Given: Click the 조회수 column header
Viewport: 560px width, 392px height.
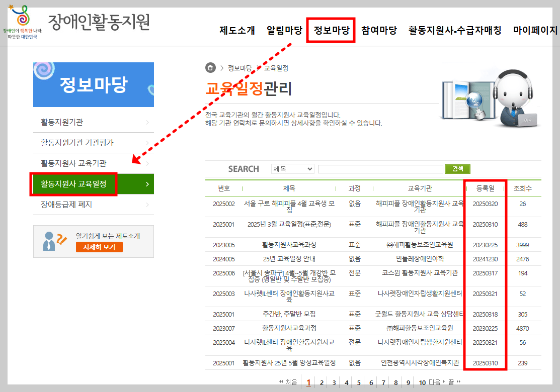Looking at the screenshot, I should [522, 188].
